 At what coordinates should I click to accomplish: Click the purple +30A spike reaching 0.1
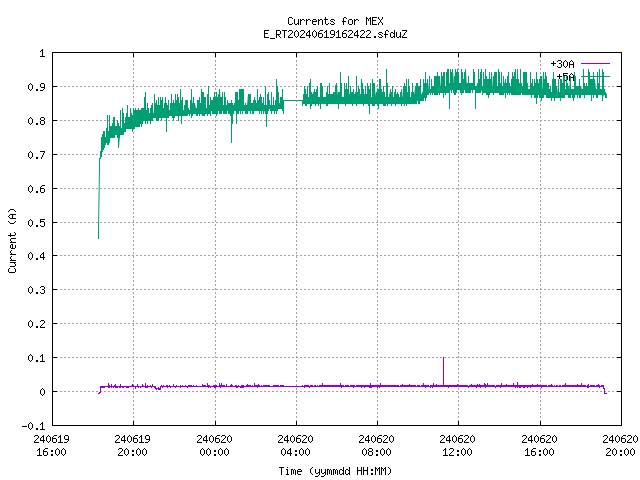444,371
